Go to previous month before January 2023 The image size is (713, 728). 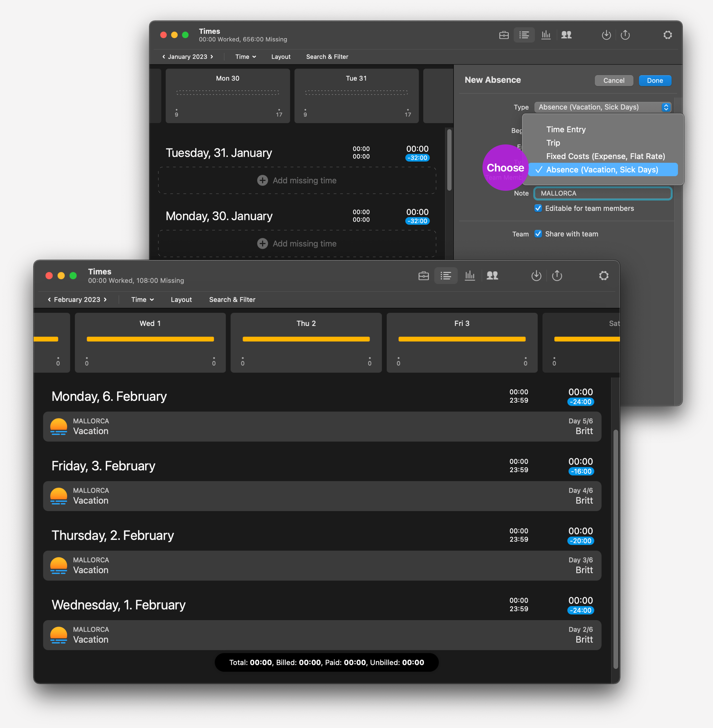tap(164, 56)
